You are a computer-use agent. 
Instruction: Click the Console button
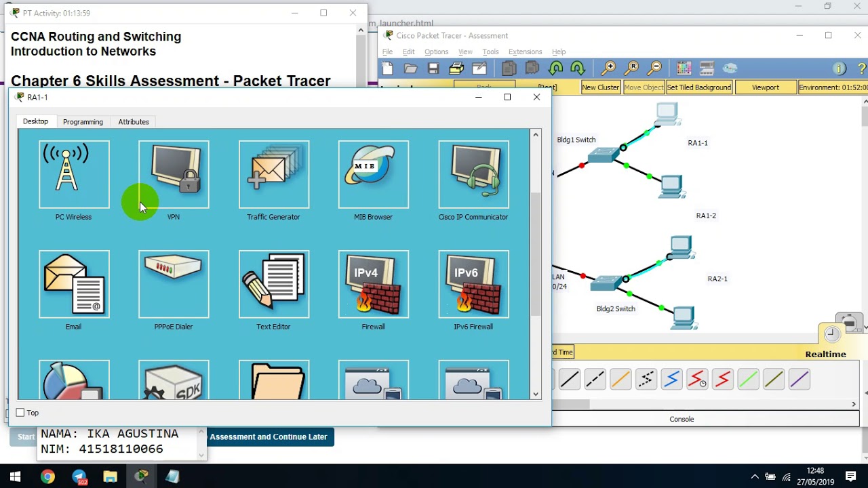point(682,419)
